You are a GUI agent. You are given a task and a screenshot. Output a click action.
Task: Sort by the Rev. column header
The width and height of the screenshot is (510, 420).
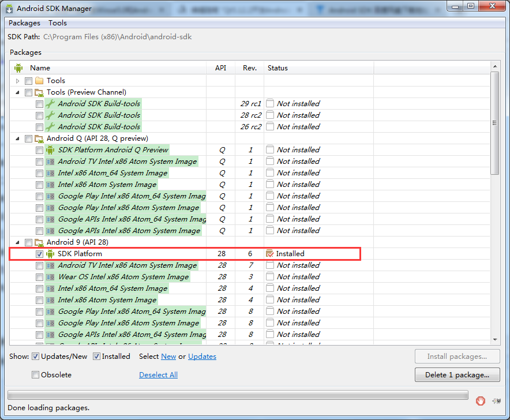pos(249,68)
